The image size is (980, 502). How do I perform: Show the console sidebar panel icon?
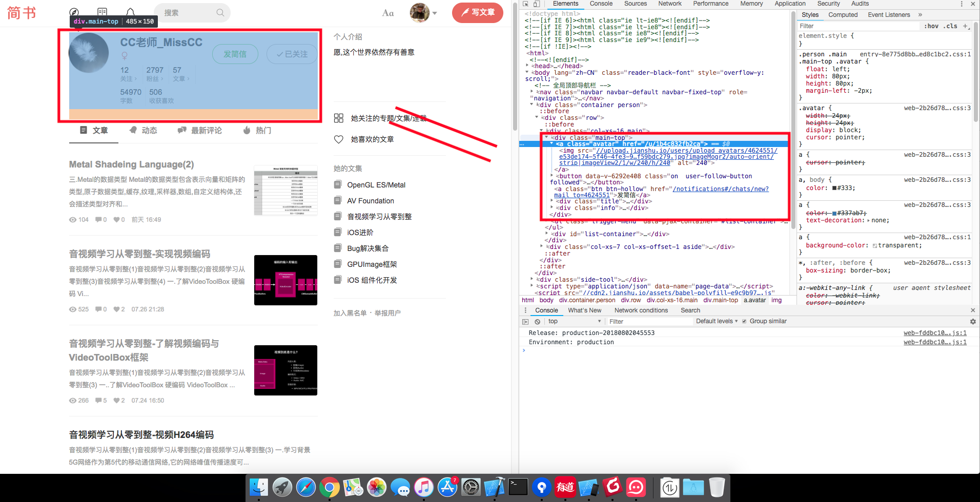[525, 322]
